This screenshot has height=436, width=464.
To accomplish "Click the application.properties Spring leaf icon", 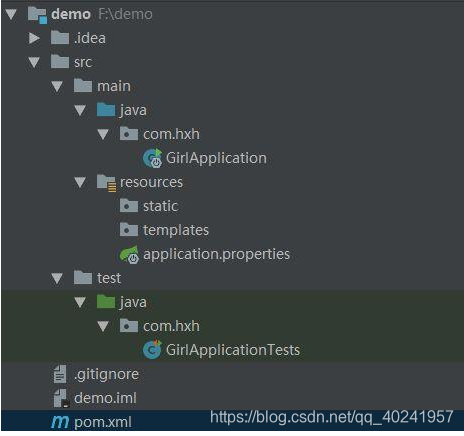I will [x=129, y=255].
